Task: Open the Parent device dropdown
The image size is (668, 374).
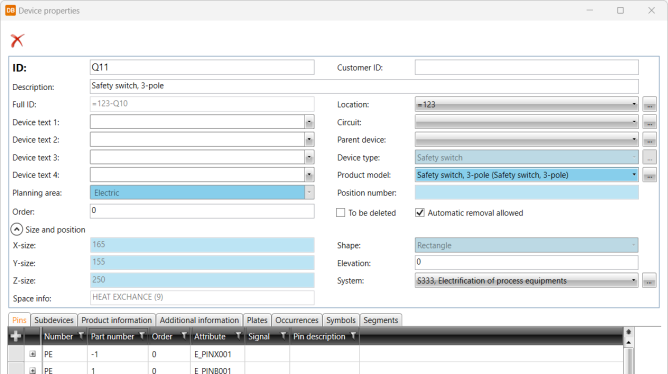Action: [633, 140]
